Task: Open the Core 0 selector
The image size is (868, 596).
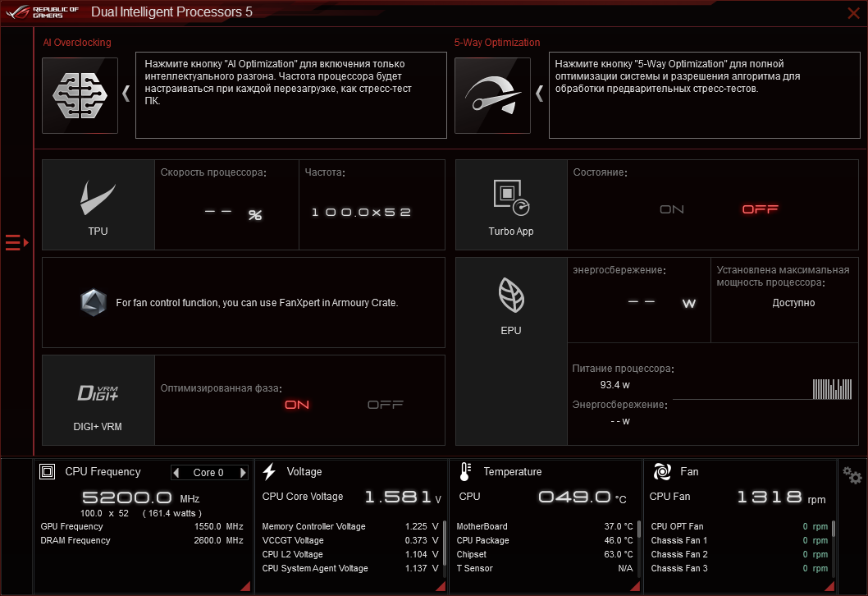Action: point(208,473)
